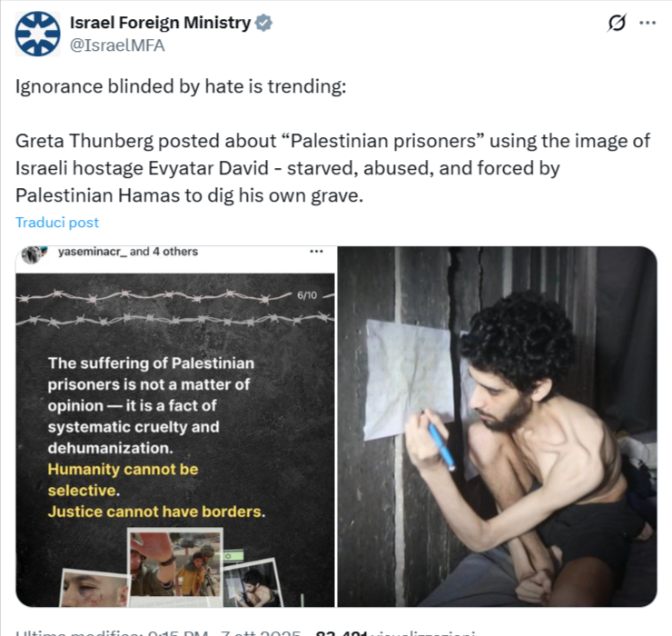Open the post's three-dot more options menu
This screenshot has width=672, height=636.
coord(647,23)
